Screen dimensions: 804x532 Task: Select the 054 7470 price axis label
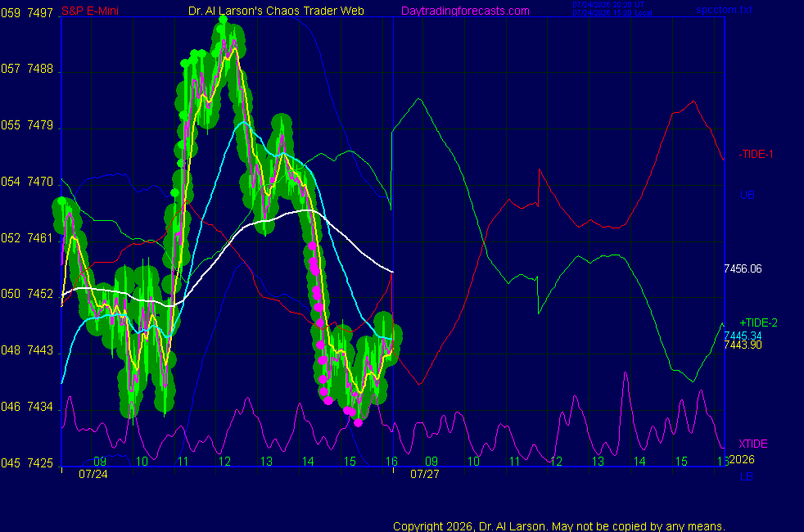point(27,182)
